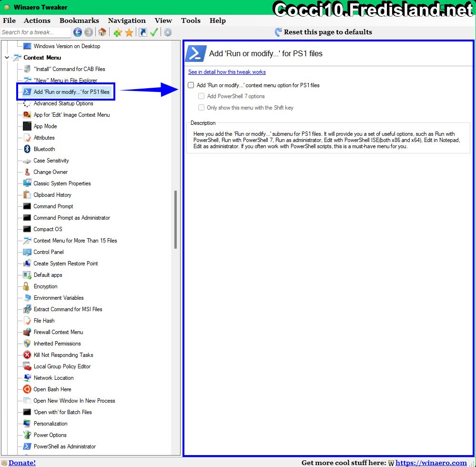Open 'See in detail how this tweak works' link
This screenshot has width=476, height=467.
coord(227,72)
